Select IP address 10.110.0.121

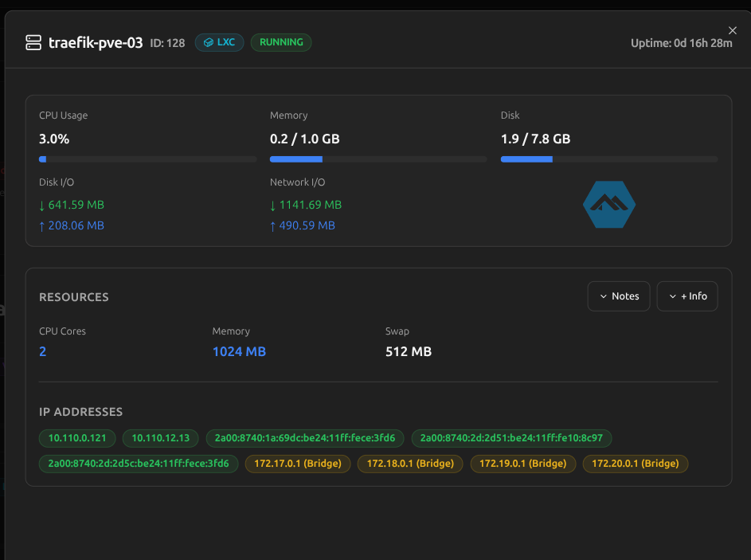(x=78, y=438)
